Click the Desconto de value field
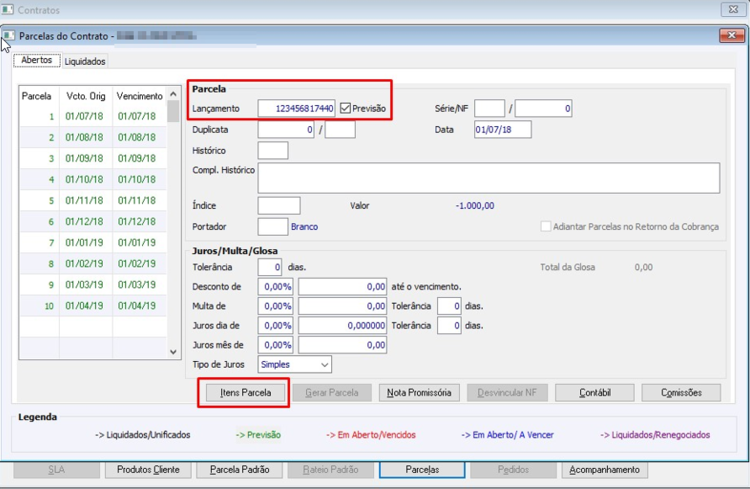 pos(342,287)
